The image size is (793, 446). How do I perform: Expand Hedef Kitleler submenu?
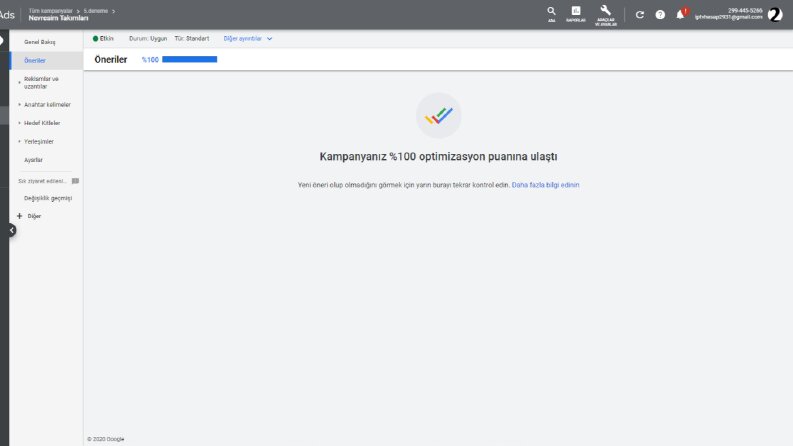point(20,123)
